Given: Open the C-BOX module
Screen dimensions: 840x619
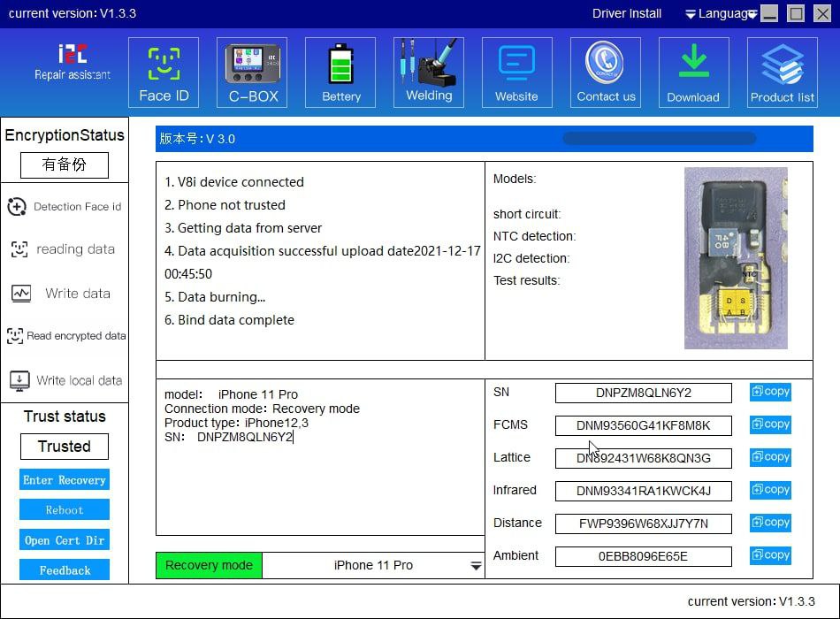Looking at the screenshot, I should [252, 73].
